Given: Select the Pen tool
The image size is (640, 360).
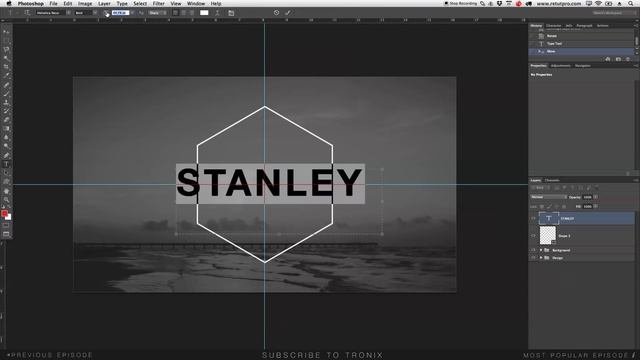Looking at the screenshot, I should click(6, 155).
